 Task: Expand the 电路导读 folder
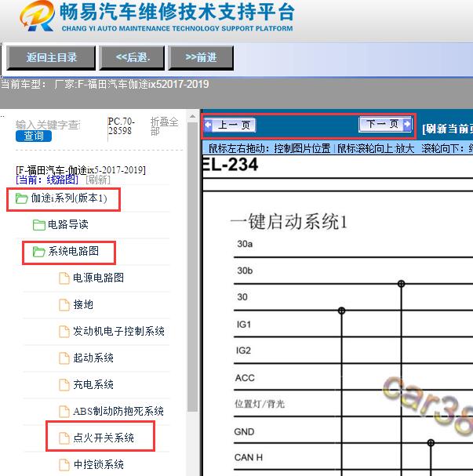pyautogui.click(x=68, y=224)
